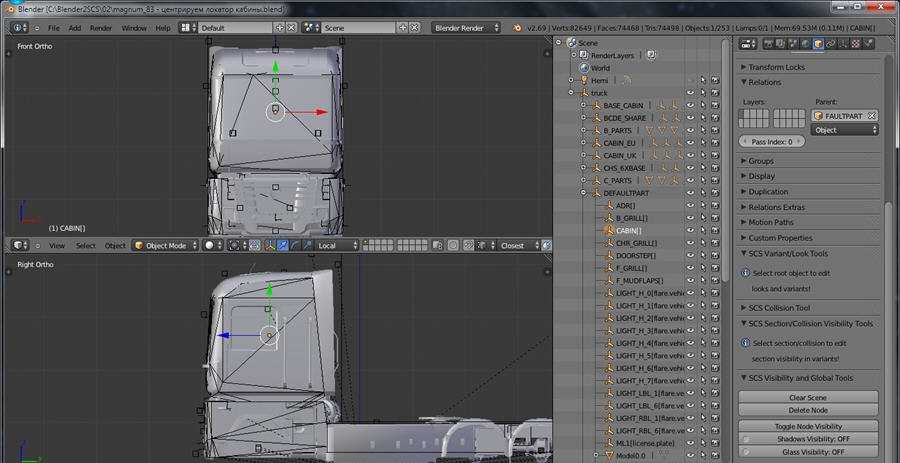
Task: Toggle visibility eye for CABIN_EU
Action: click(690, 143)
